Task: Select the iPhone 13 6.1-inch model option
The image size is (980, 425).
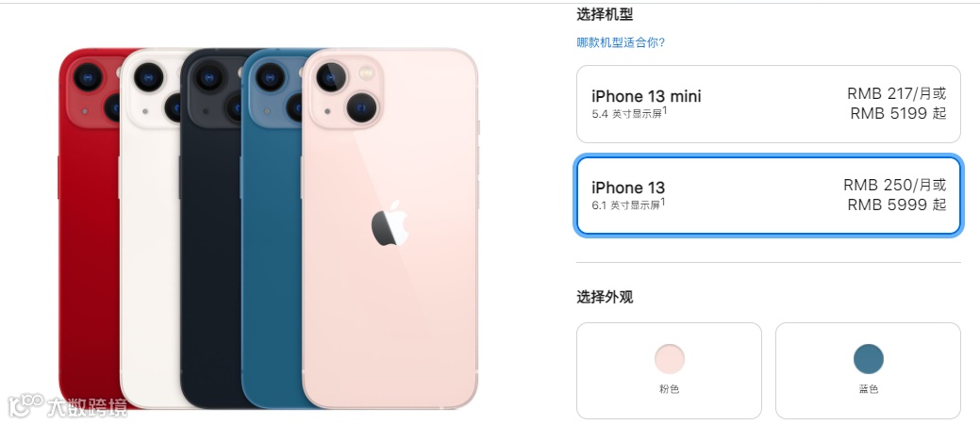Action: coord(768,196)
